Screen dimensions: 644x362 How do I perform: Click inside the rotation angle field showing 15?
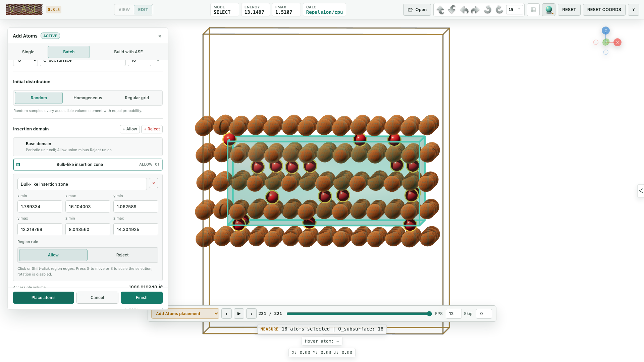tap(515, 10)
